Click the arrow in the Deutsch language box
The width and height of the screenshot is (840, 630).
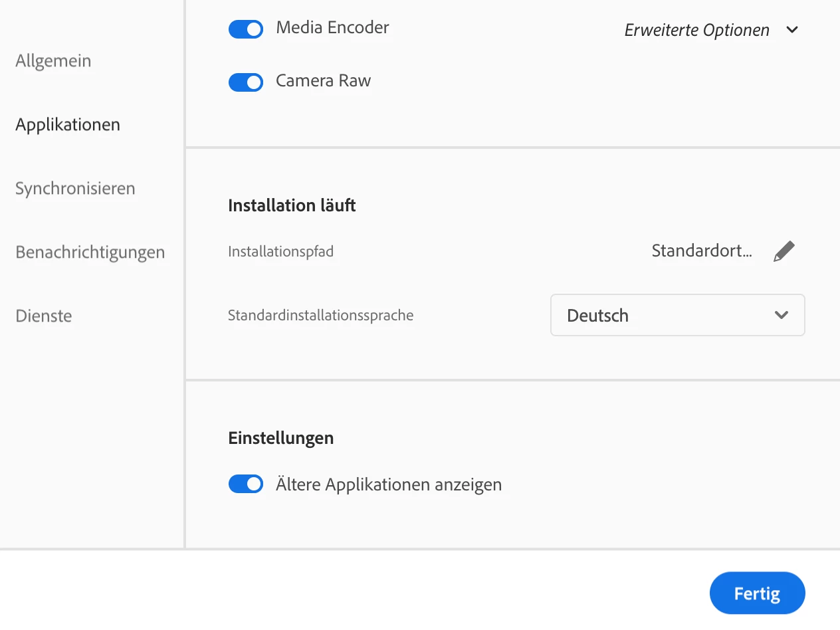click(x=782, y=315)
